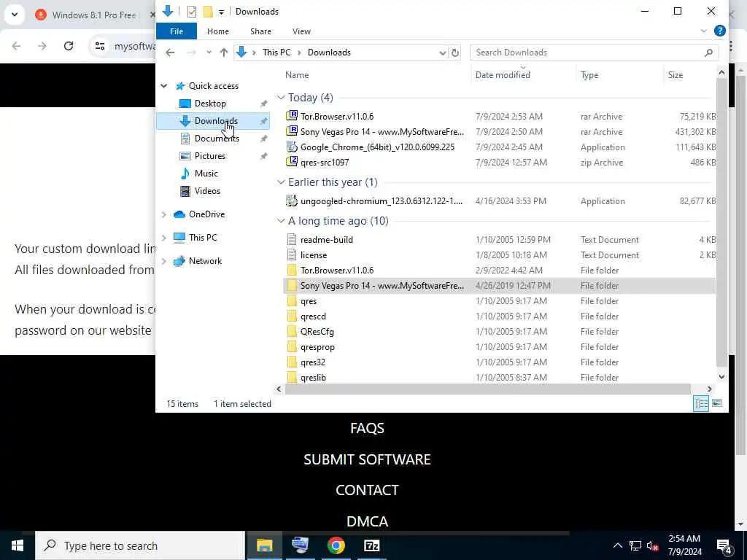Go up one folder level
Viewport: 747px width, 560px height.
pyautogui.click(x=223, y=52)
